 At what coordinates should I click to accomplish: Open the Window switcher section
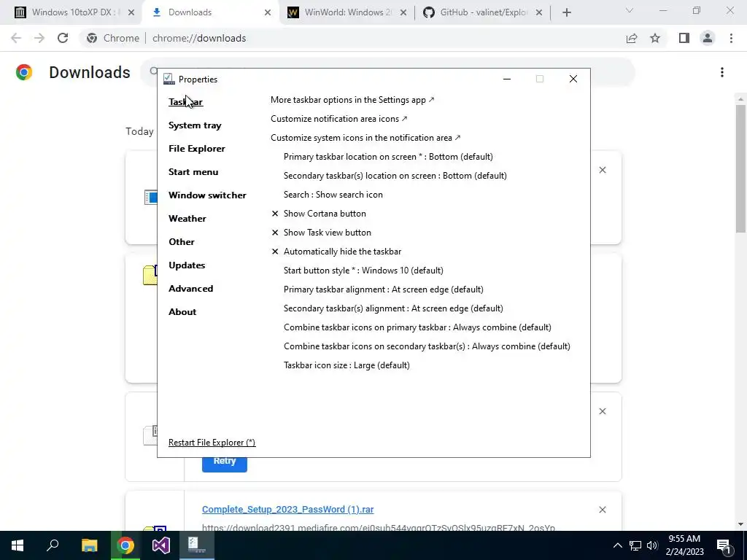[207, 195]
